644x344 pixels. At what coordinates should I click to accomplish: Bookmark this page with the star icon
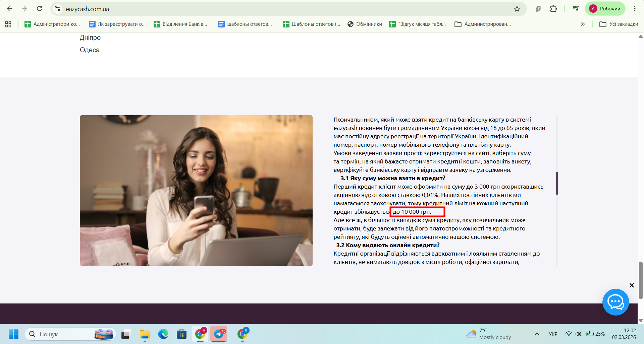pos(517,9)
